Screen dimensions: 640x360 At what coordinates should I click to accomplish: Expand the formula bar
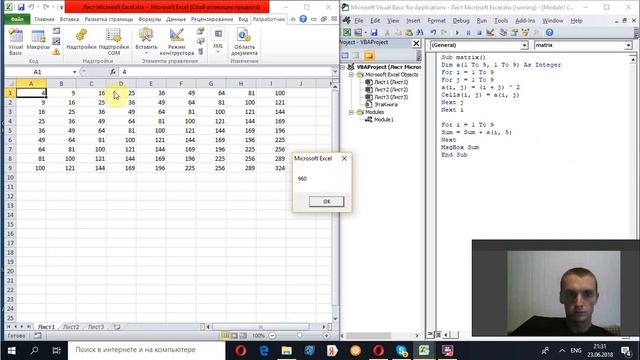pos(335,72)
